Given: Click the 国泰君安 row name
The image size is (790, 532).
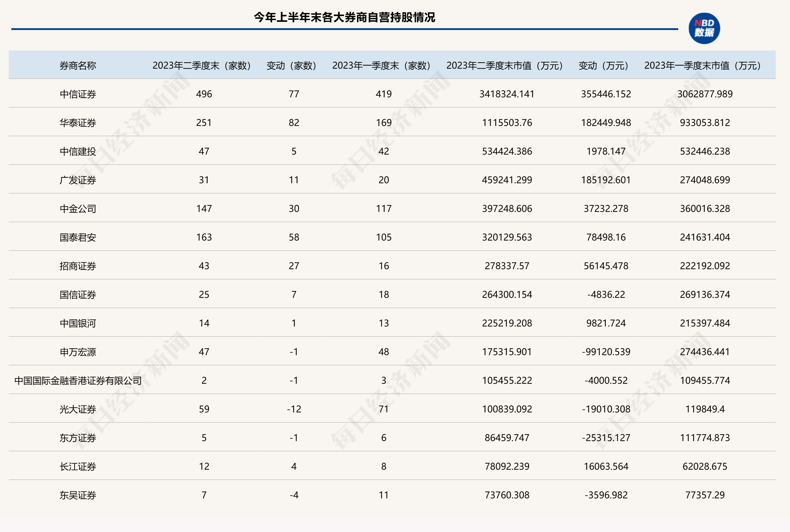Looking at the screenshot, I should (78, 238).
